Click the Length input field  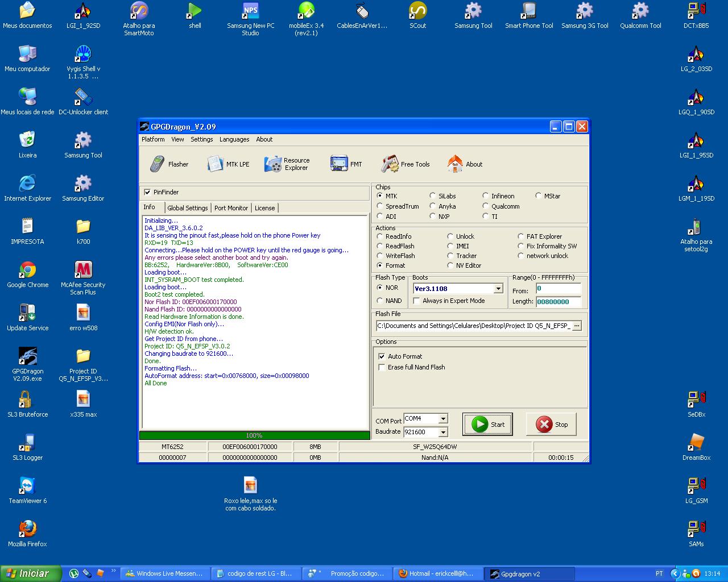click(558, 302)
